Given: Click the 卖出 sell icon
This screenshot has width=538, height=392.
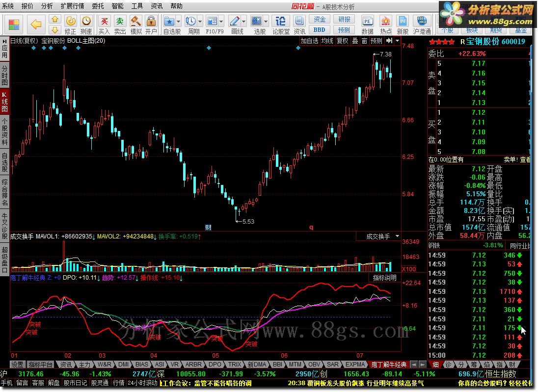Looking at the screenshot, I should 120,25.
